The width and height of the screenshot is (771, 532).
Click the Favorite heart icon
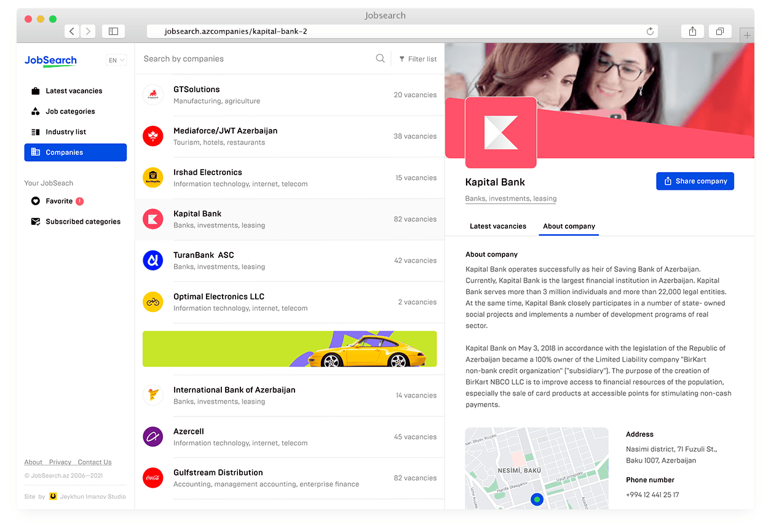coord(36,201)
